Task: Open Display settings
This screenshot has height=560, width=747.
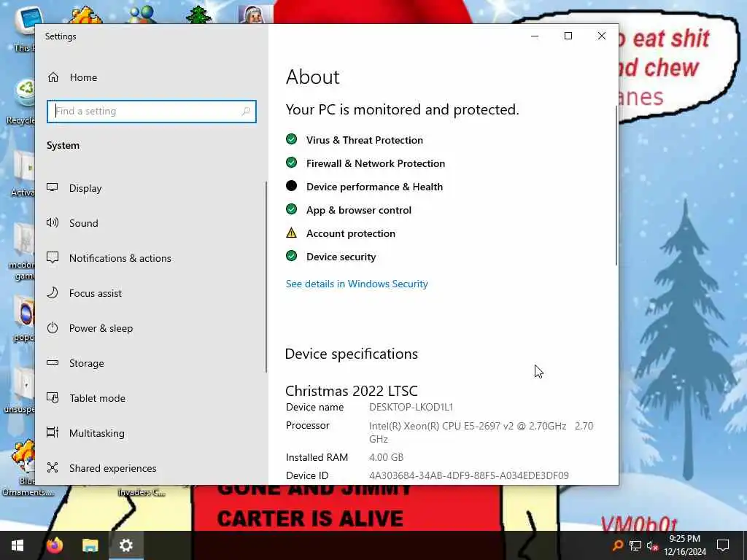Action: [152, 188]
